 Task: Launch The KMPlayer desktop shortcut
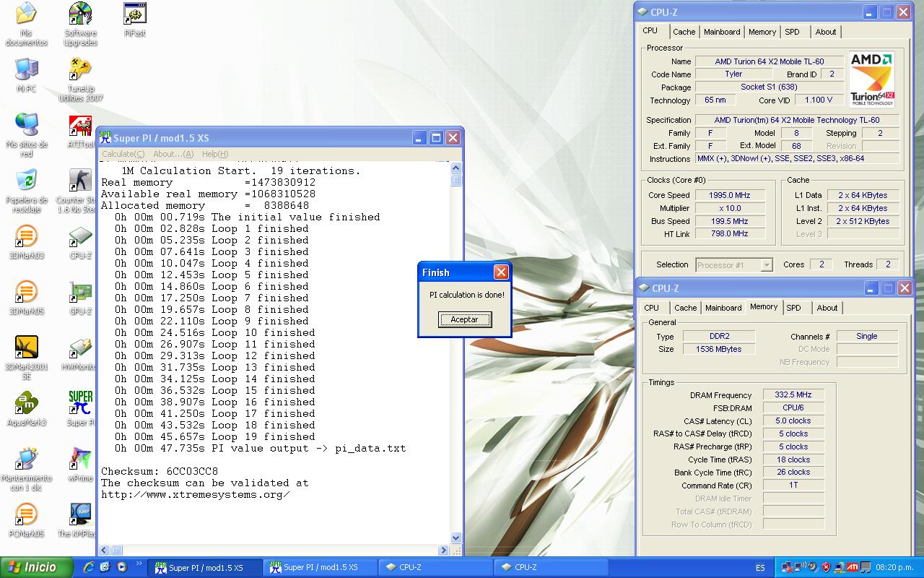pyautogui.click(x=78, y=520)
